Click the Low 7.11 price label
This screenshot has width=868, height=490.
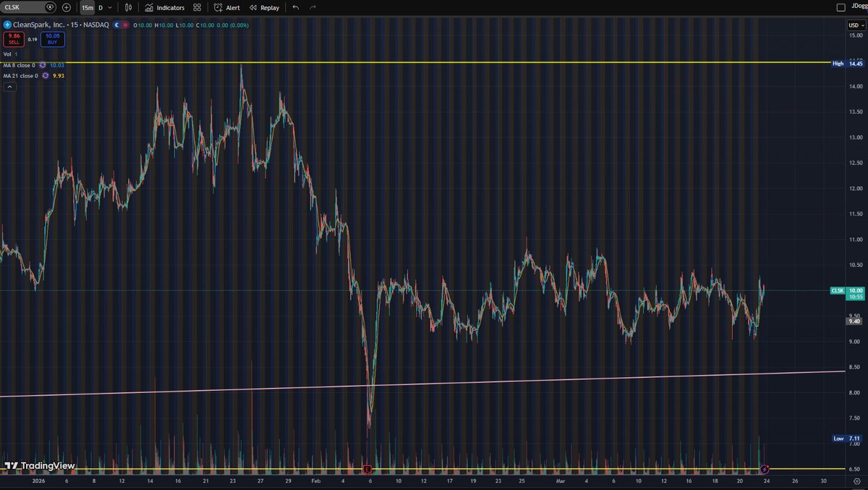click(x=847, y=439)
